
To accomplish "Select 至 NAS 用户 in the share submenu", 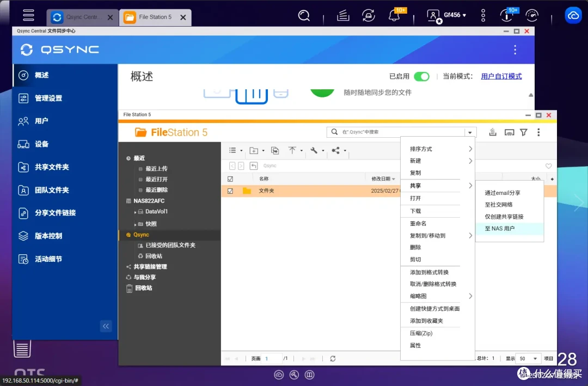I will 510,229.
